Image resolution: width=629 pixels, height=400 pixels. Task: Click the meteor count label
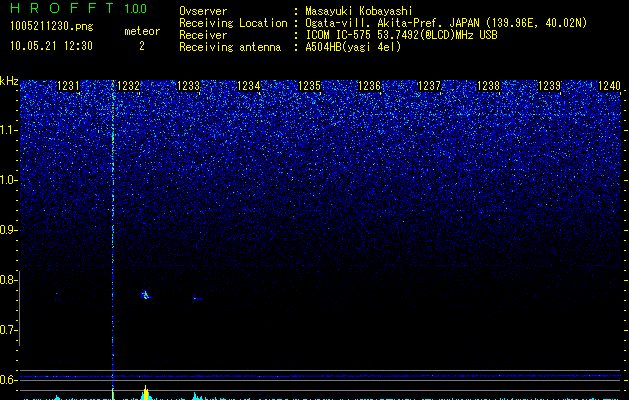click(142, 31)
